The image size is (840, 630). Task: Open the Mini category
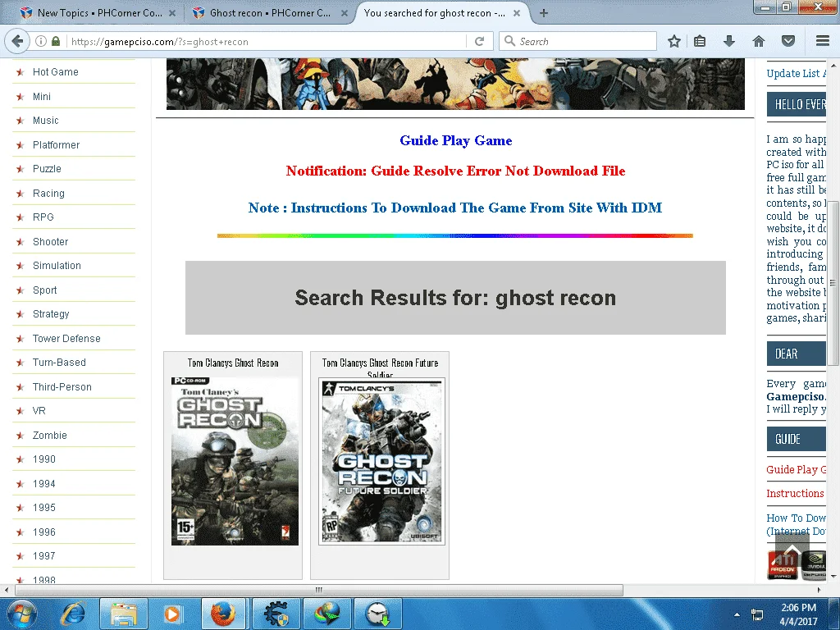[x=42, y=97]
